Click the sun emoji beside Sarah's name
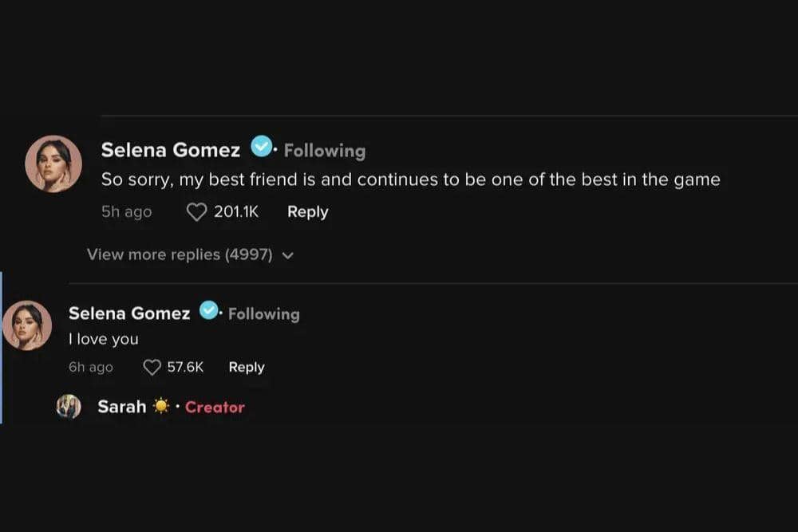Screen dimensions: 798x532 coord(162,407)
